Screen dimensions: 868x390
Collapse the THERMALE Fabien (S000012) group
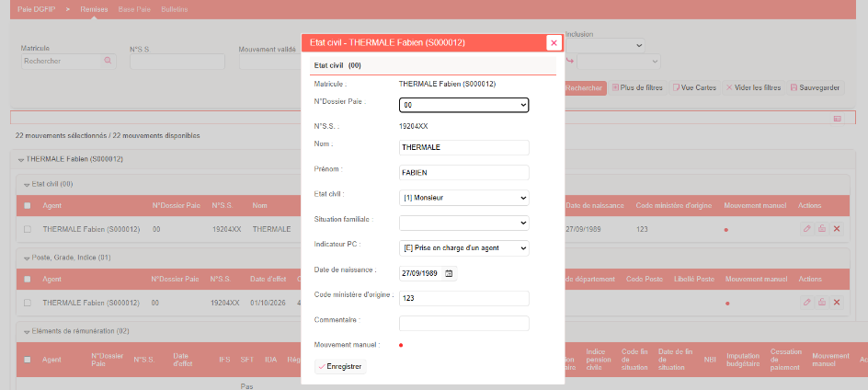[x=21, y=159]
